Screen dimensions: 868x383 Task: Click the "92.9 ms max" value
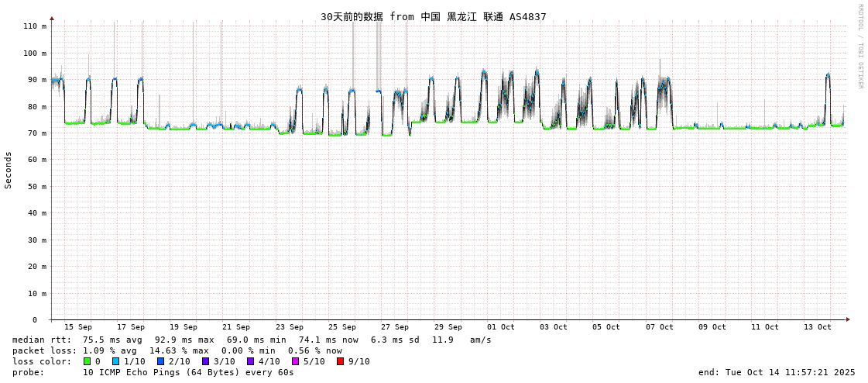(184, 340)
